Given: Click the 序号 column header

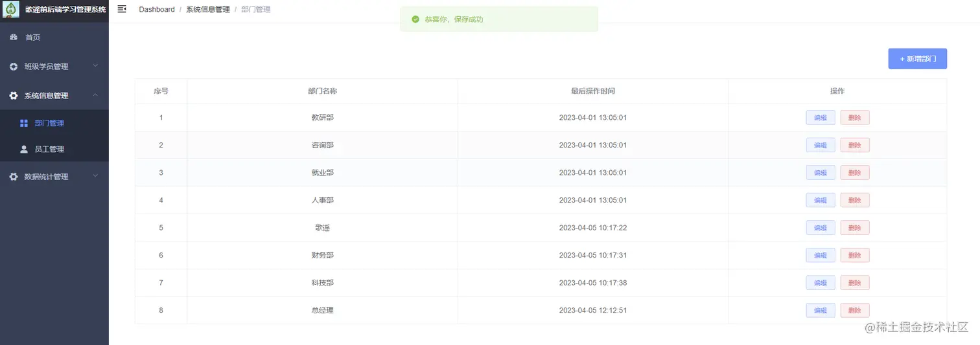Looking at the screenshot, I should [161, 91].
